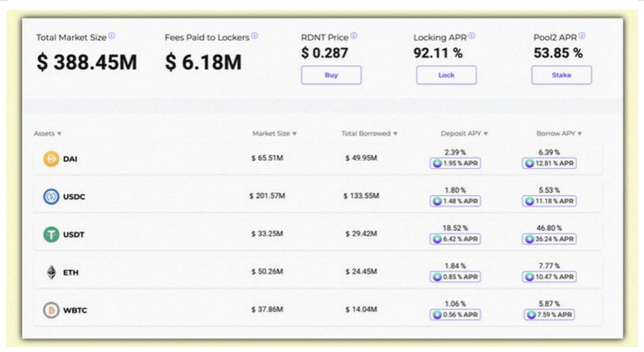The height and width of the screenshot is (352, 644).
Task: Click the ETH borrow APY 7.77 %
Action: coord(549,266)
